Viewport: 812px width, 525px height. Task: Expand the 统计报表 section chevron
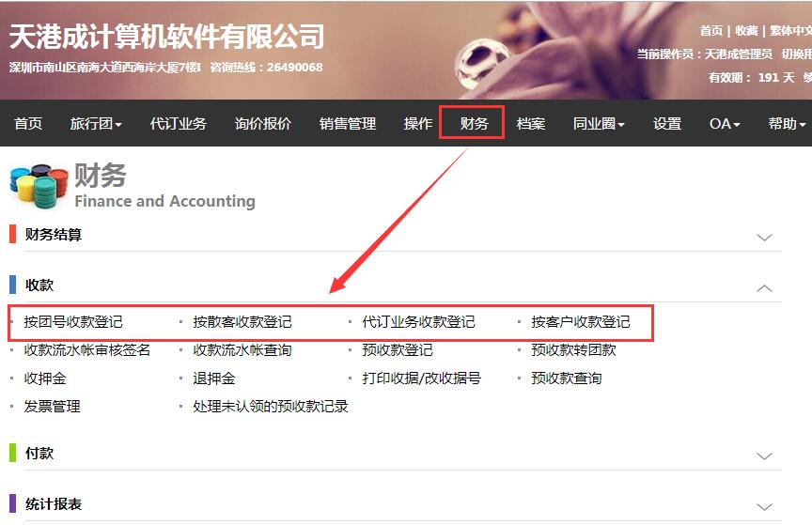[764, 506]
